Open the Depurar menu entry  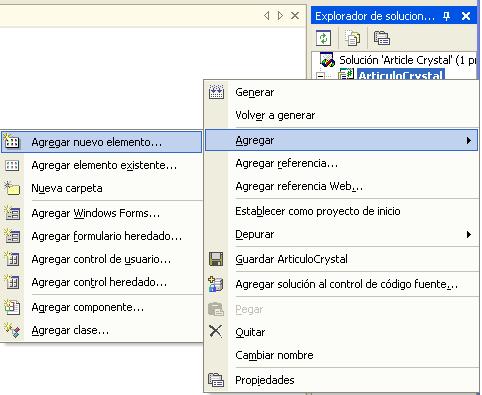(341, 234)
